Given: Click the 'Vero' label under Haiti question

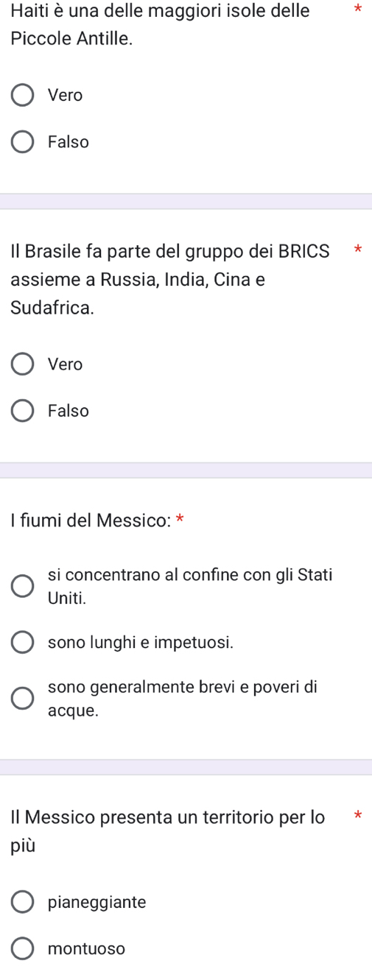Looking at the screenshot, I should 66,96.
